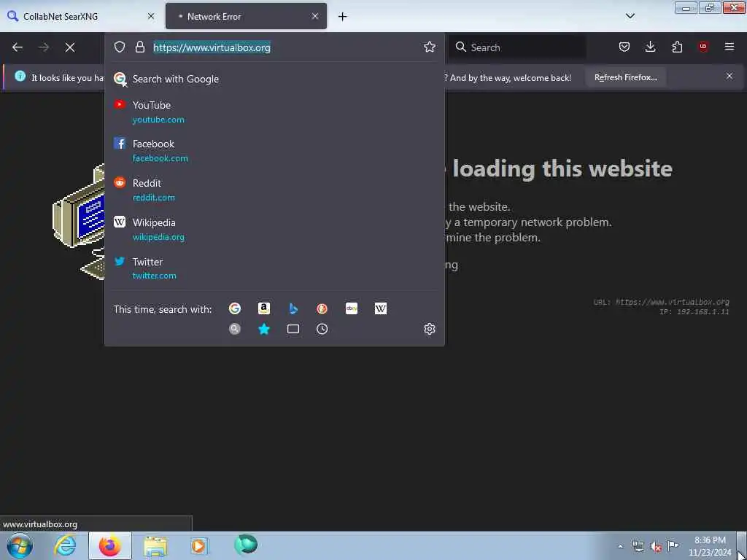
Task: View site security lock info
Action: pyautogui.click(x=139, y=47)
